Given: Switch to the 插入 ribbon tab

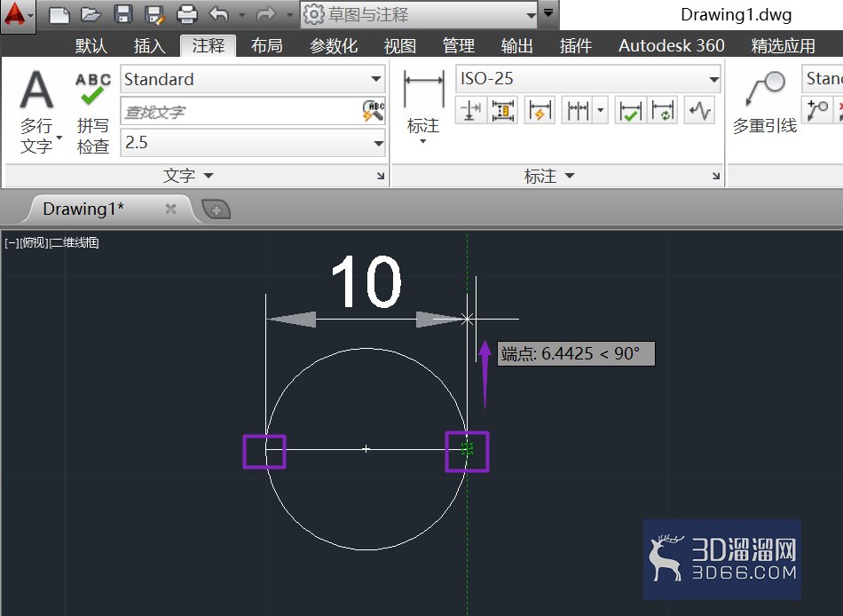Looking at the screenshot, I should [x=149, y=46].
